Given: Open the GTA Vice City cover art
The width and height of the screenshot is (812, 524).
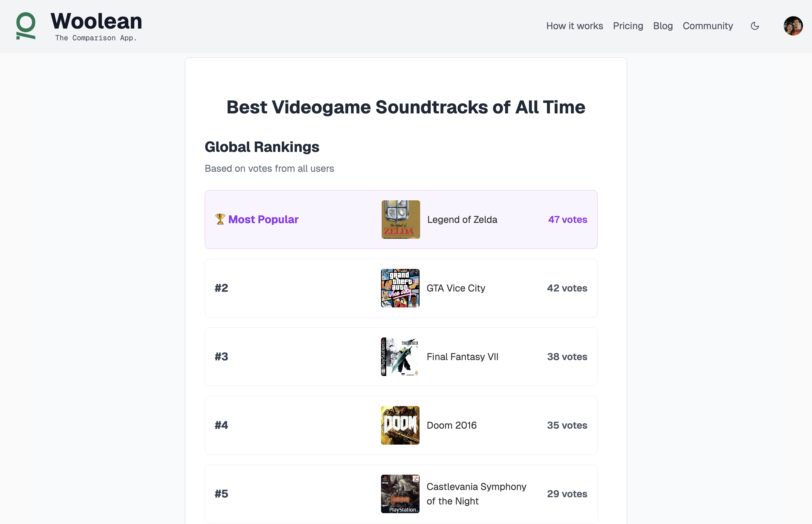Looking at the screenshot, I should point(400,288).
